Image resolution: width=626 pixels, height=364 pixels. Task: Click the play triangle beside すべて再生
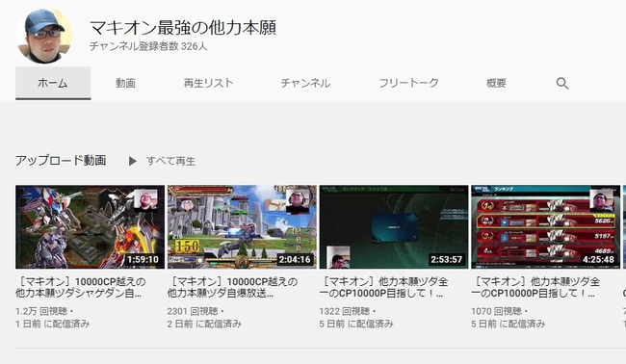(x=133, y=161)
